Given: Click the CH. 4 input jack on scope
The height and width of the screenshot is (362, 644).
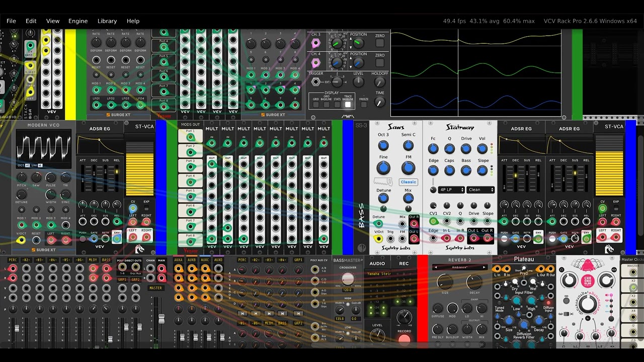Looking at the screenshot, I should [x=316, y=63].
